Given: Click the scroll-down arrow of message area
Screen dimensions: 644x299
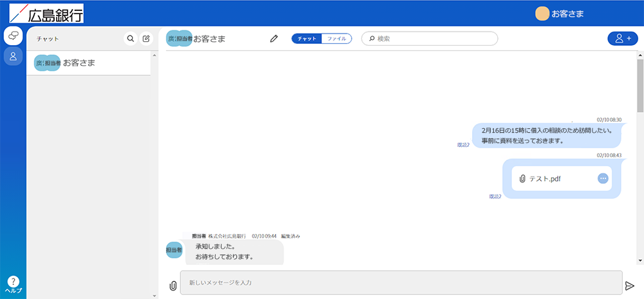Looking at the screenshot, I should (x=640, y=260).
